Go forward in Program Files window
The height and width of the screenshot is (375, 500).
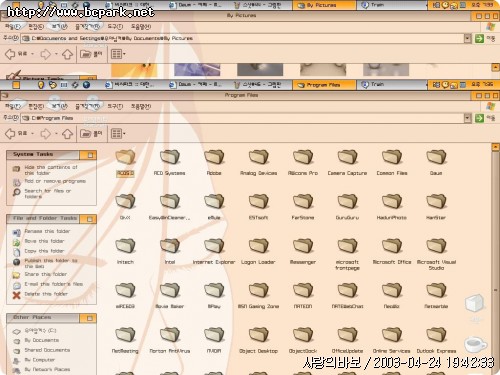pos(45,134)
